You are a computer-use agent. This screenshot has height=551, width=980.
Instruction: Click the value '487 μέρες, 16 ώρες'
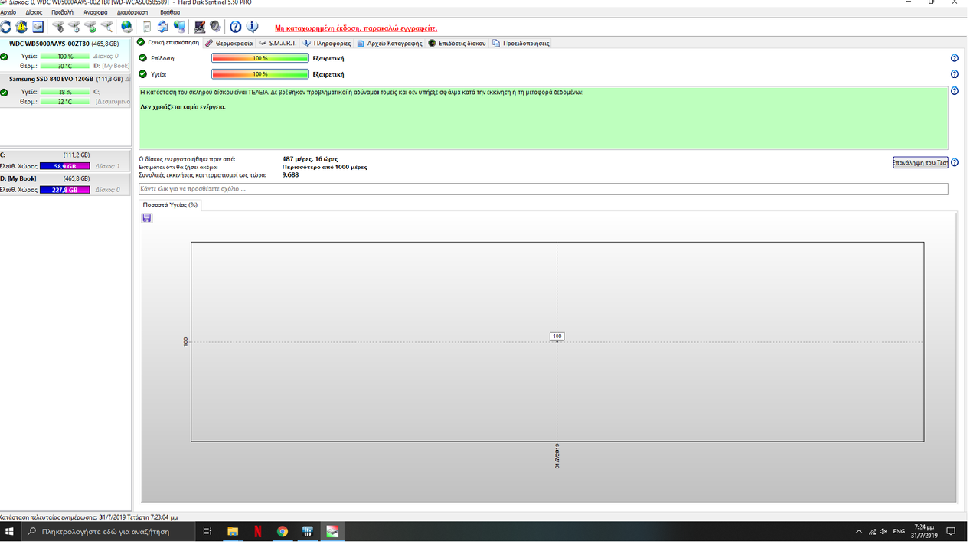pos(310,159)
